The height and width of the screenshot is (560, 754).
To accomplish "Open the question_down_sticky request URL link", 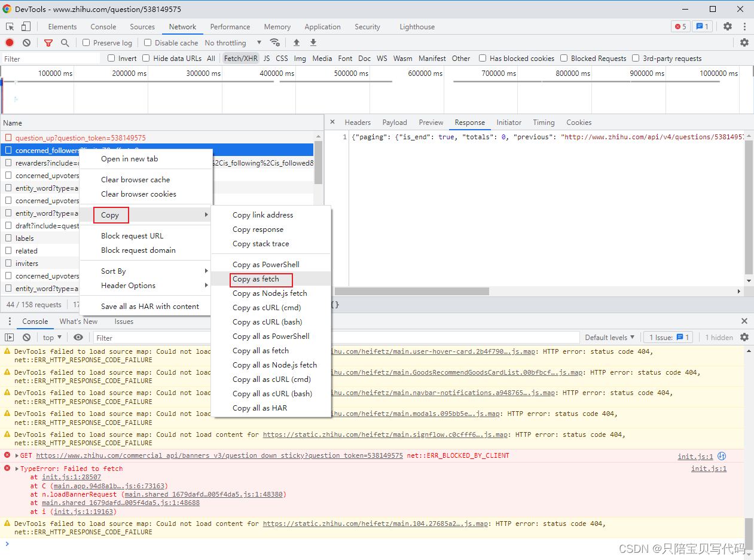I will (x=219, y=455).
